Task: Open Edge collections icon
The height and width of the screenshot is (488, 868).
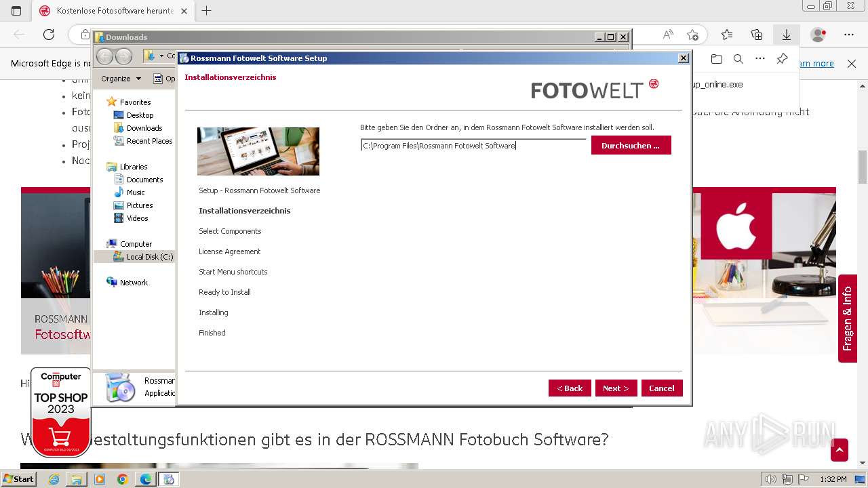Action: (x=757, y=35)
